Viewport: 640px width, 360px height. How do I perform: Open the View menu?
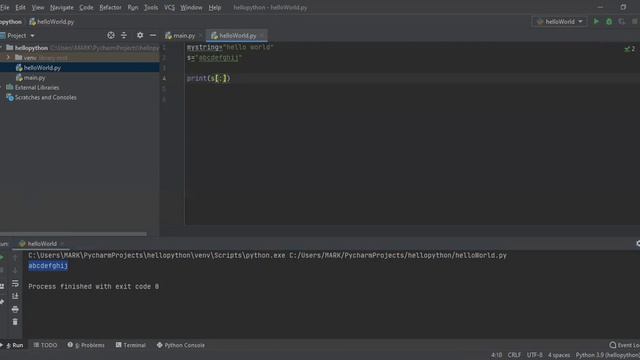pos(38,7)
